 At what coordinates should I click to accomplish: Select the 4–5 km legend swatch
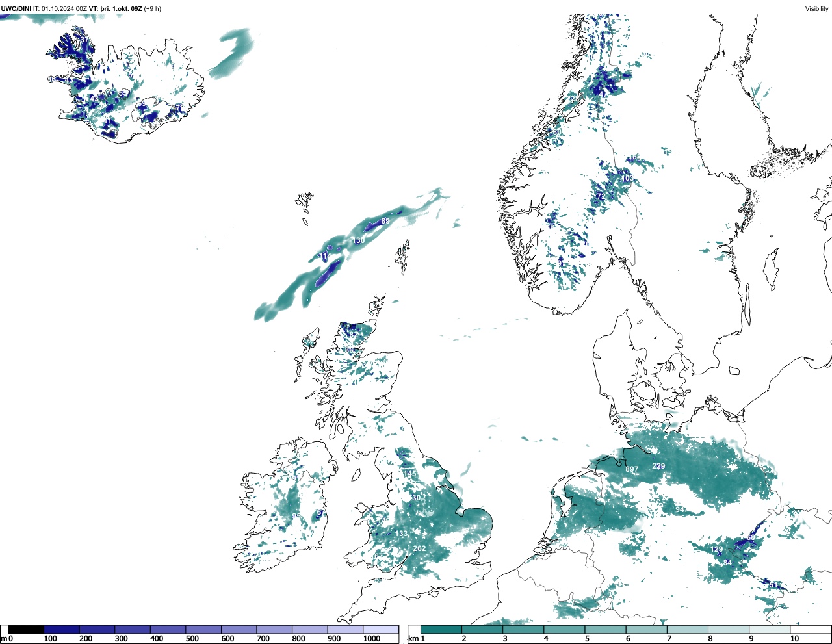pos(564,629)
